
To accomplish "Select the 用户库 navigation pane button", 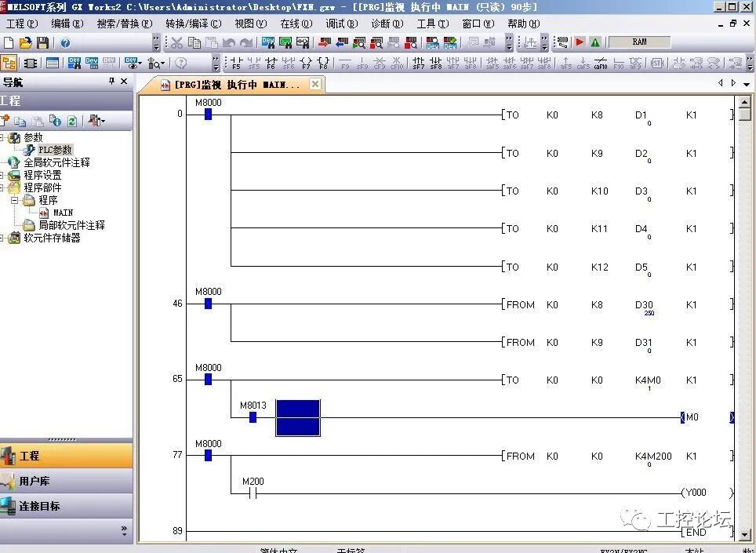I will (66, 481).
